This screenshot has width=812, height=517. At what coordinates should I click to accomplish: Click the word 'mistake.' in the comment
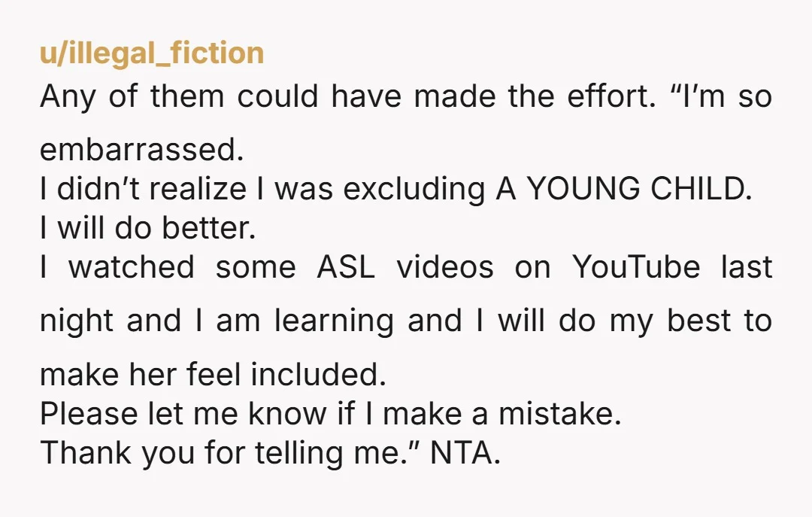[560, 414]
